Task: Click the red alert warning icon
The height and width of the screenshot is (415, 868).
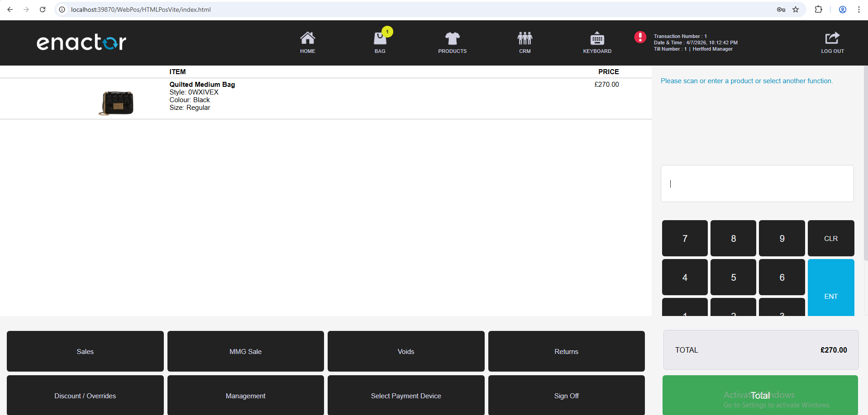Action: pyautogui.click(x=640, y=37)
